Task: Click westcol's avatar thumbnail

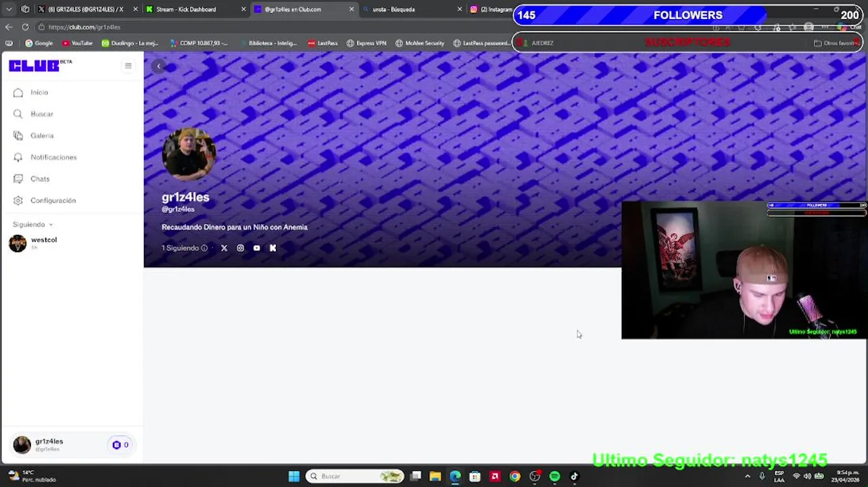Action: coord(18,243)
